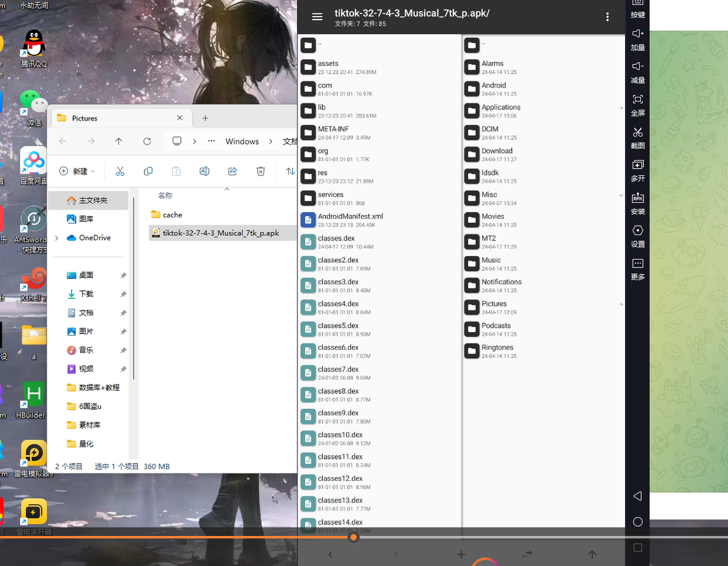Viewport: 728px width, 566px height.
Task: Open the 新建 dropdown in Explorer
Action: 77,171
